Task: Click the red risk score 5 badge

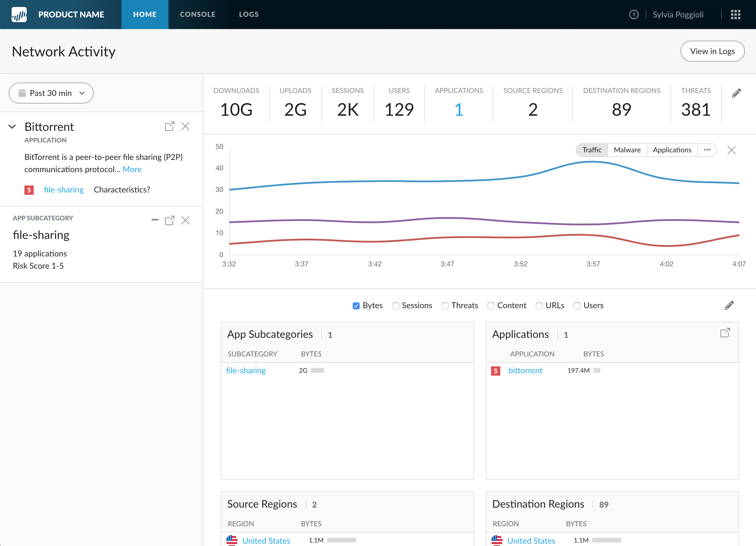Action: click(29, 190)
